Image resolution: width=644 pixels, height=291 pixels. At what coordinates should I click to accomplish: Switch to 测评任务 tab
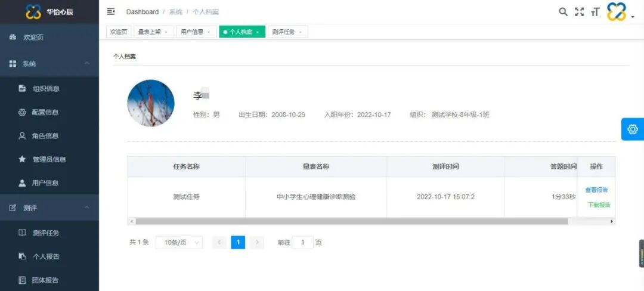click(x=287, y=32)
